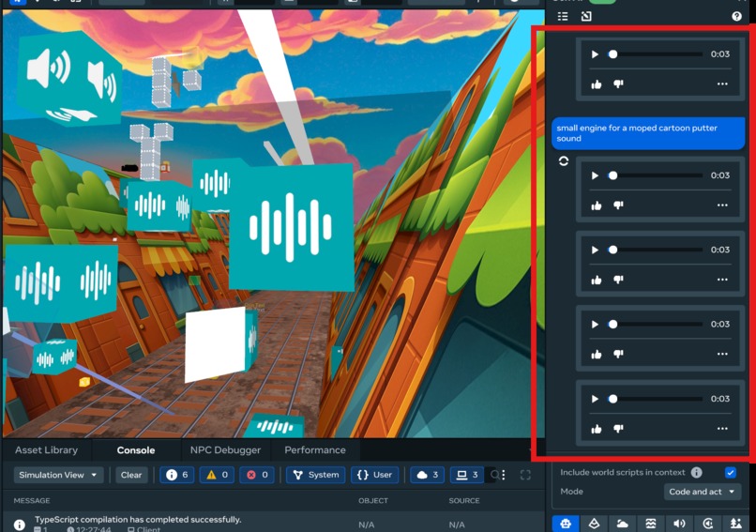This screenshot has width=756, height=532.
Task: Toggle the error messages filter showing 0
Action: pos(257,475)
